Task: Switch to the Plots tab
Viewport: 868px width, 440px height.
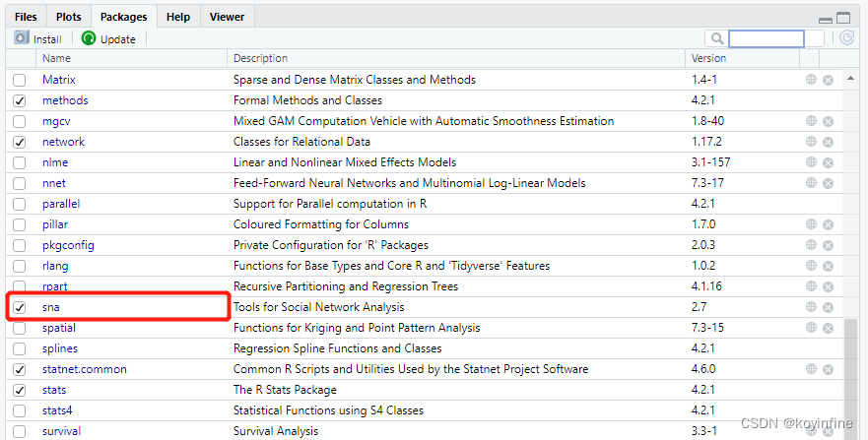Action: [x=68, y=17]
